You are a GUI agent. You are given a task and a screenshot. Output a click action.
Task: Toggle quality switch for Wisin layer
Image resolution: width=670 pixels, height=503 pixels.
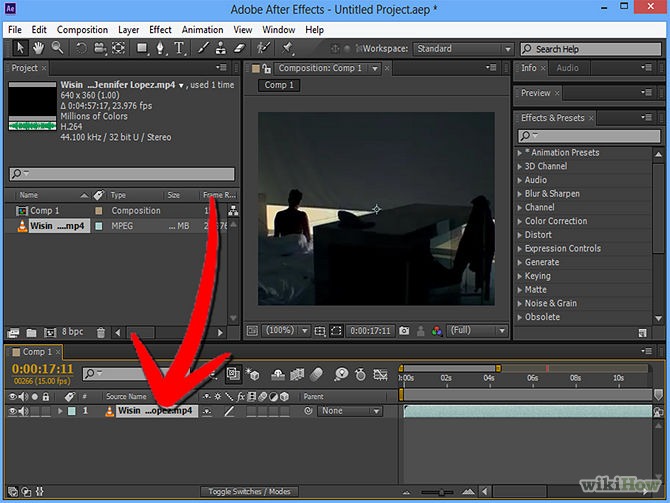coord(229,411)
